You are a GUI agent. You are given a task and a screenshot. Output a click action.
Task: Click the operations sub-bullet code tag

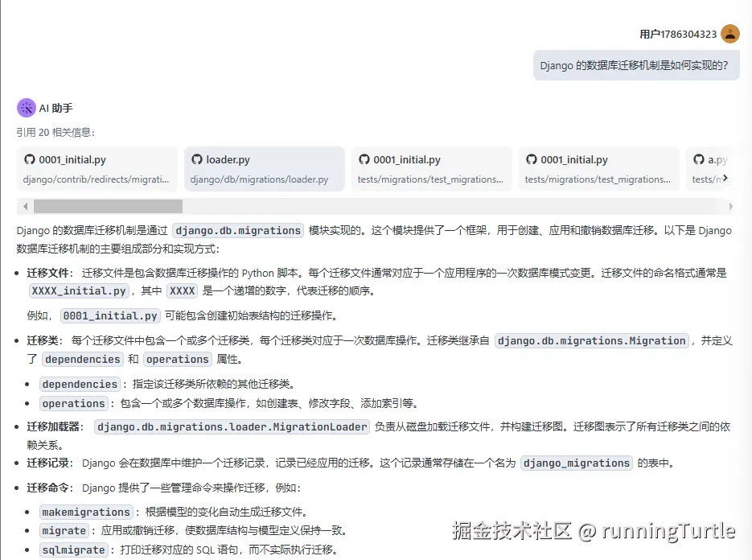pyautogui.click(x=73, y=404)
